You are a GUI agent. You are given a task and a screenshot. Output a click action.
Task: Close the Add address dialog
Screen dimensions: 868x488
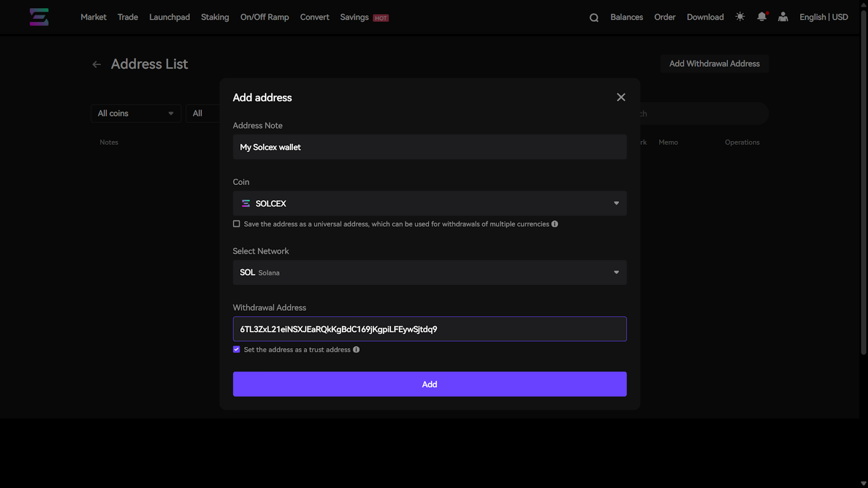[x=621, y=97]
